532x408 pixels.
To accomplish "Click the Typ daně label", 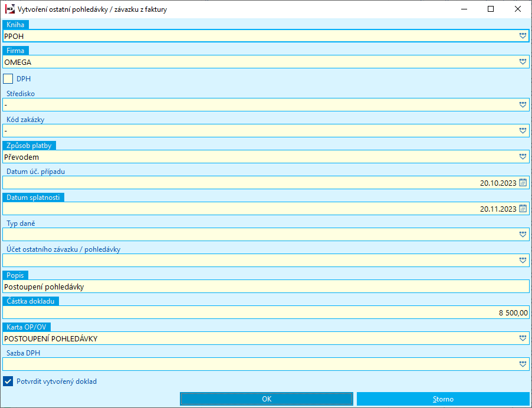I will tap(21, 223).
